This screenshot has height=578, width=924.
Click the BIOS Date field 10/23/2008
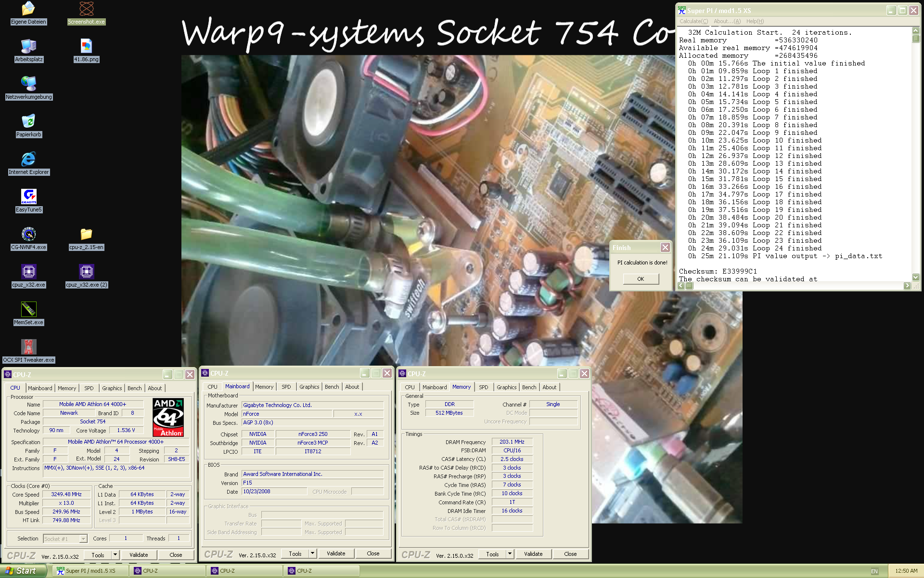[274, 491]
